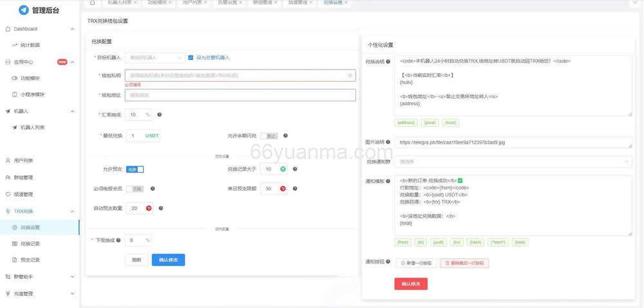Insert the {address} placeholder tag
644x308 pixels.
click(x=406, y=123)
